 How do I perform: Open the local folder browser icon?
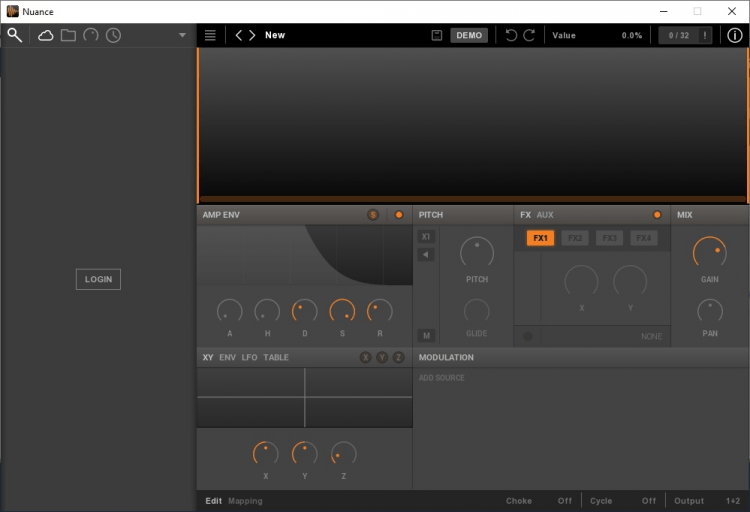[68, 35]
